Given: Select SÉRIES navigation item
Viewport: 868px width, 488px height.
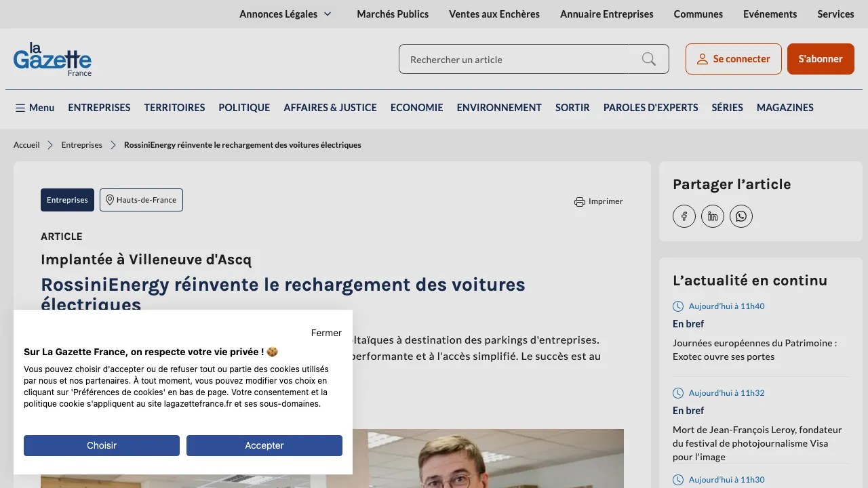Looking at the screenshot, I should click(x=728, y=108).
